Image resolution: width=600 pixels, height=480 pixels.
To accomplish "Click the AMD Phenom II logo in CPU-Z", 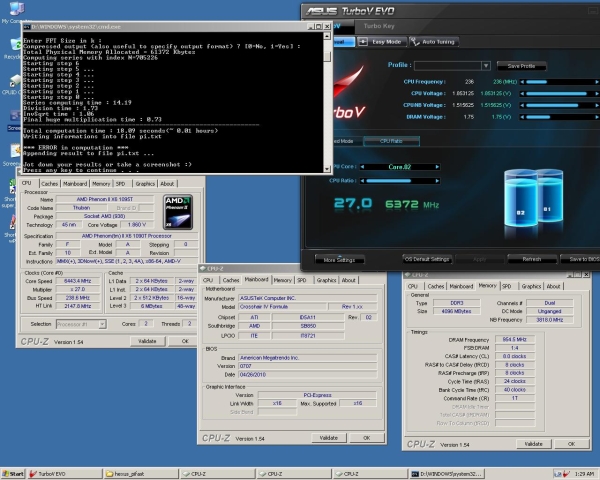I will (178, 212).
